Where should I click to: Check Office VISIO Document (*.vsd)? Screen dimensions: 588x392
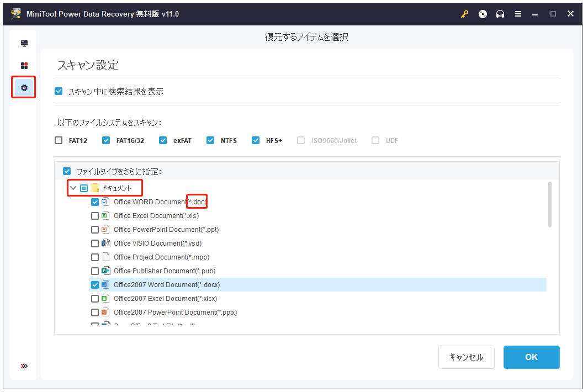pyautogui.click(x=95, y=243)
